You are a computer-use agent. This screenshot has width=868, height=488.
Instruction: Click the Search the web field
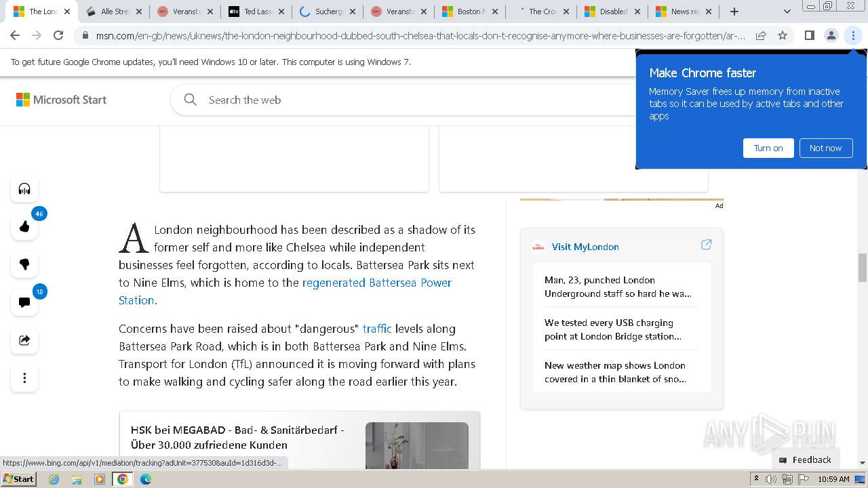coord(407,100)
